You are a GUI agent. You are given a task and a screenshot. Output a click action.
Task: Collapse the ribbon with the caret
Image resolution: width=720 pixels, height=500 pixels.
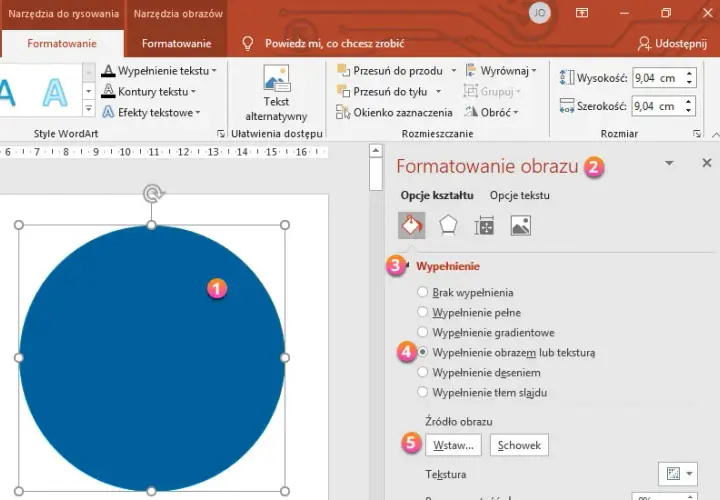(715, 135)
